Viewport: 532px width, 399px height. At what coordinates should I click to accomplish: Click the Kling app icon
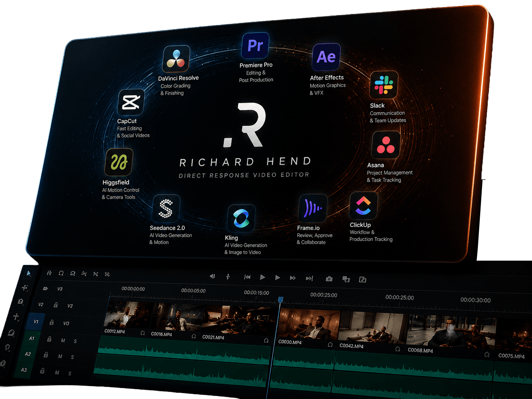coord(241,218)
